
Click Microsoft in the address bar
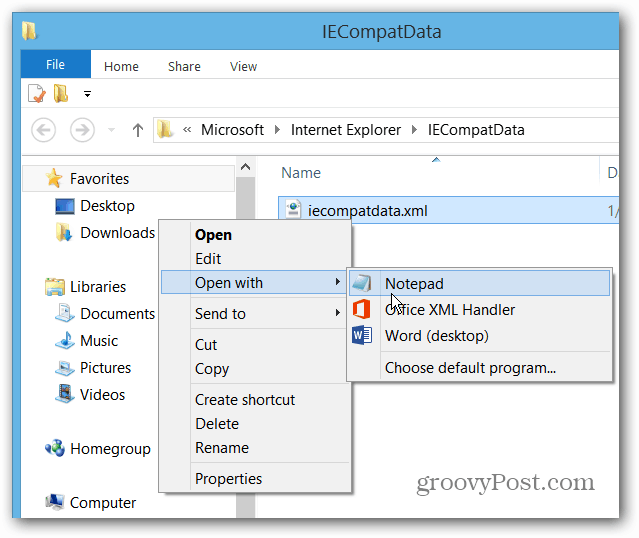232,130
